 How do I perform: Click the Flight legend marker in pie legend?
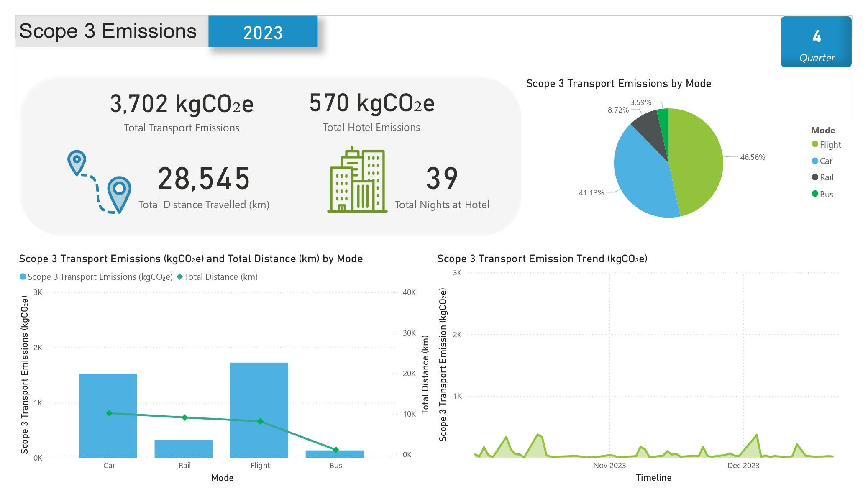coord(814,144)
